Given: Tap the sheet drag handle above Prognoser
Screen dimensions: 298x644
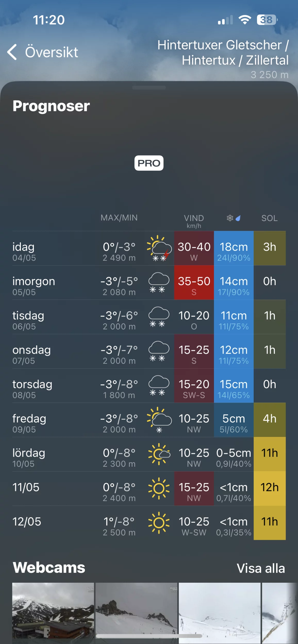Looking at the screenshot, I should click(x=149, y=88).
